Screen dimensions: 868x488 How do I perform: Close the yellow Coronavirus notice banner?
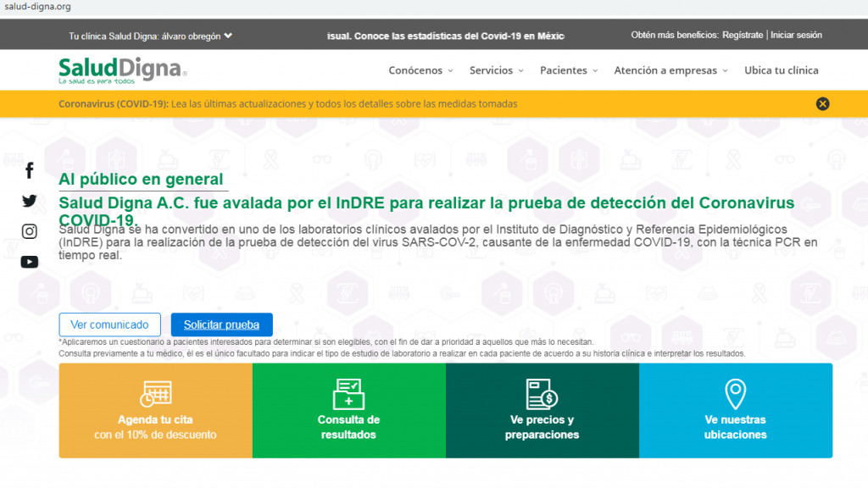(x=822, y=104)
